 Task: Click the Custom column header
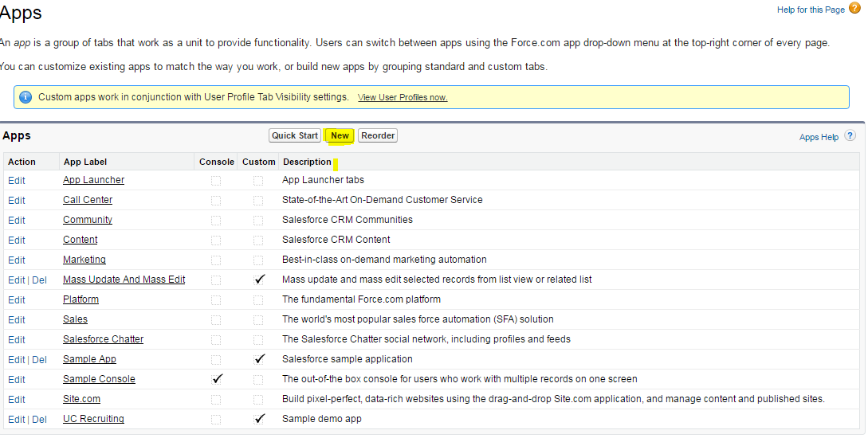pyautogui.click(x=258, y=162)
